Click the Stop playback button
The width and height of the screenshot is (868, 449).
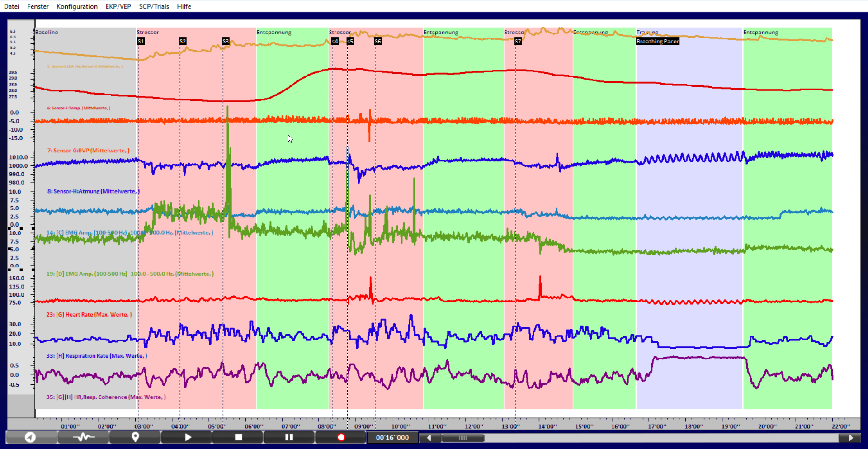(238, 437)
